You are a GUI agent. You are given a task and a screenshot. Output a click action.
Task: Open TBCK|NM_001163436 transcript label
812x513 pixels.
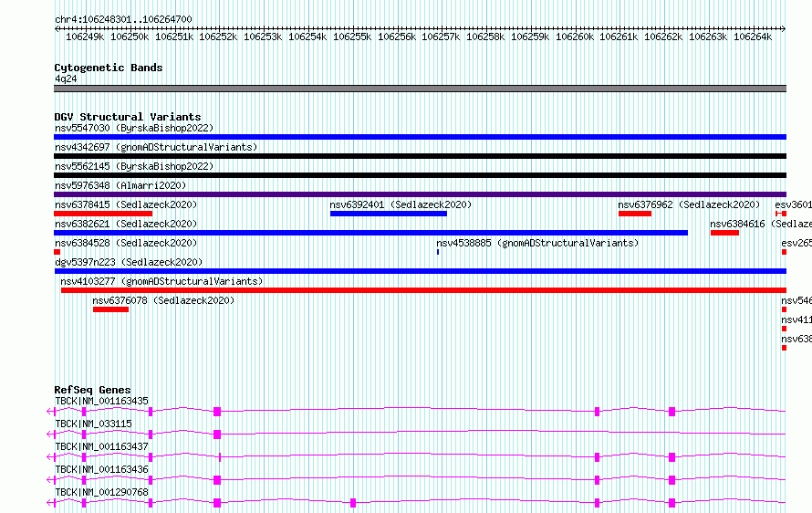tap(101, 469)
